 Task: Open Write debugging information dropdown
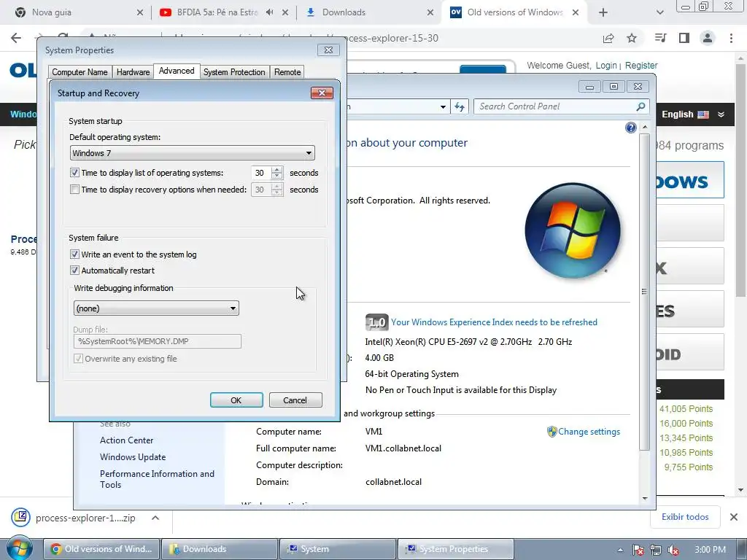[156, 308]
